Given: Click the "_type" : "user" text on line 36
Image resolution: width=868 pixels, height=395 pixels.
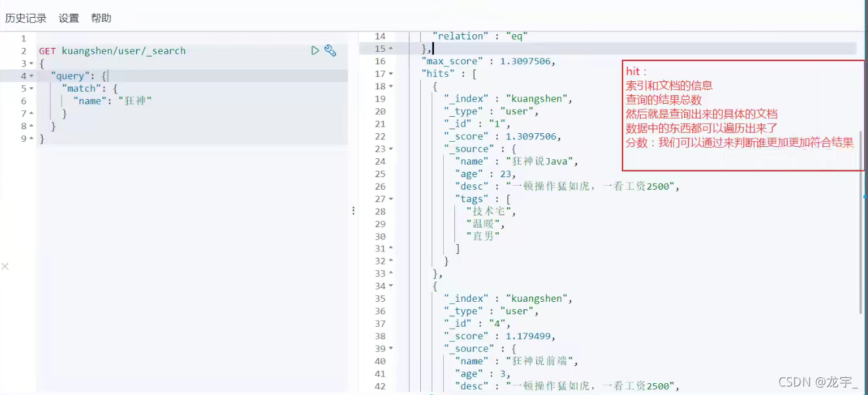Looking at the screenshot, I should point(491,311).
